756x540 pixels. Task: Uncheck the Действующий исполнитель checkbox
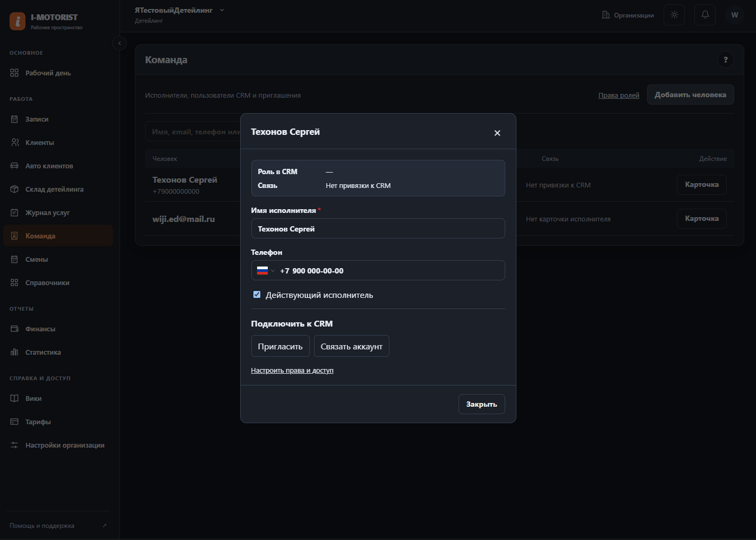[x=257, y=295]
